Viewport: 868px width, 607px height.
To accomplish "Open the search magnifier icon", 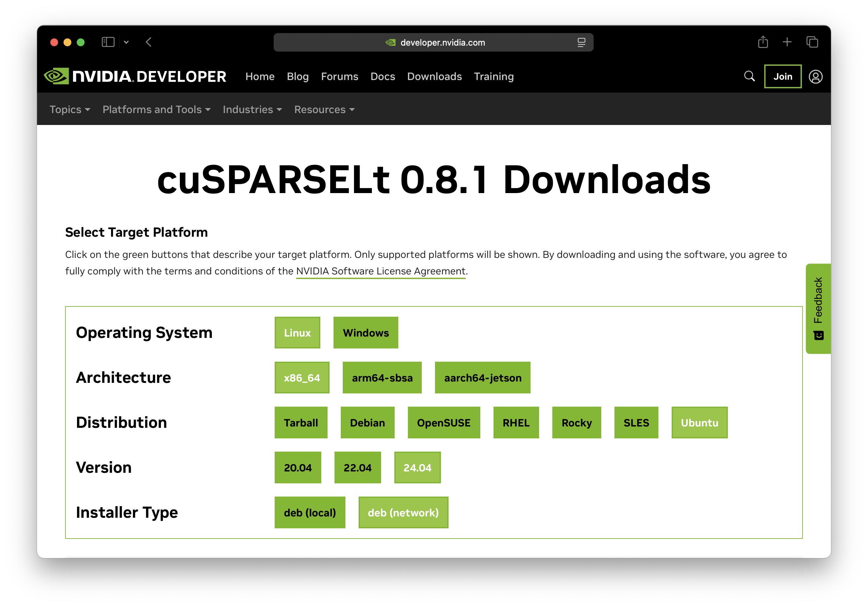I will (x=749, y=76).
